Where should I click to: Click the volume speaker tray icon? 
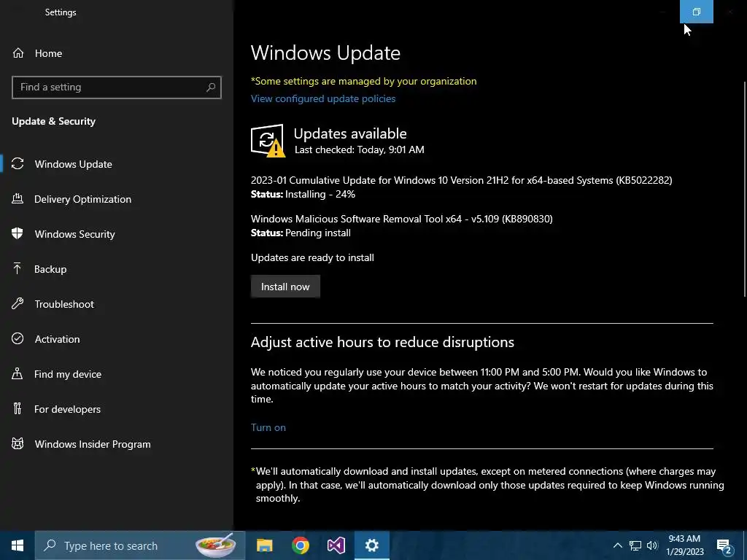(653, 545)
